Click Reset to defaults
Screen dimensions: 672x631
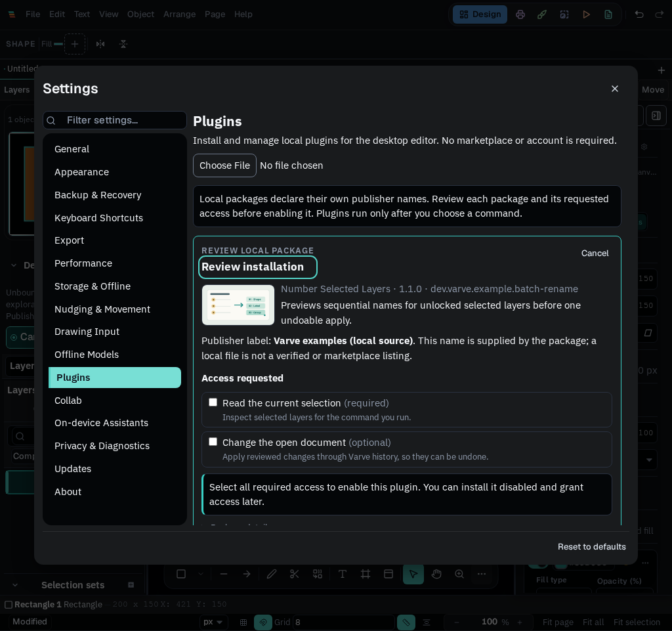[x=591, y=546]
